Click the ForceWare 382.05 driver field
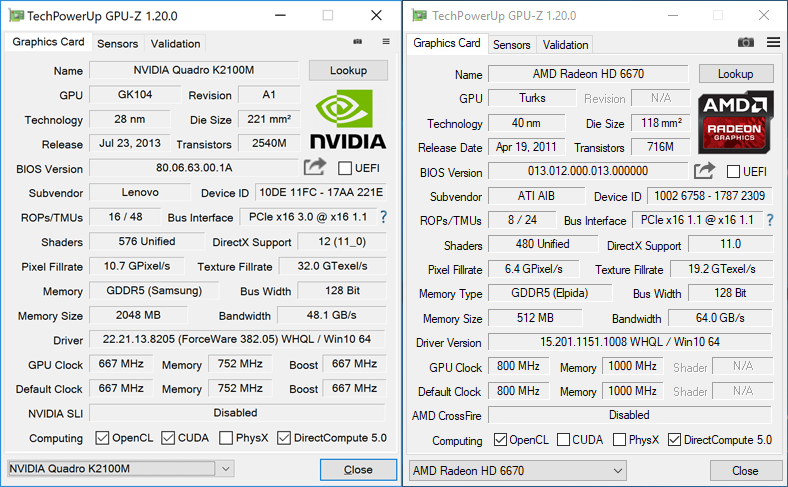788x487 pixels. pyautogui.click(x=237, y=339)
